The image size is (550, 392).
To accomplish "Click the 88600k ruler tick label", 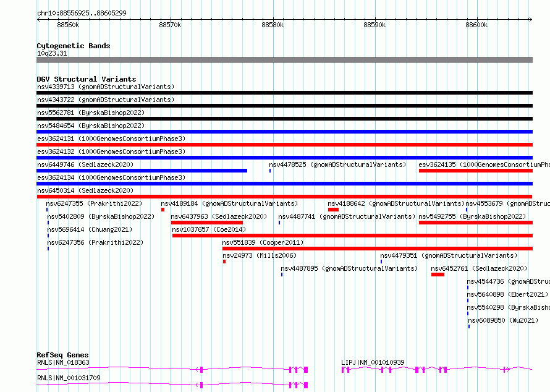I will (x=476, y=25).
